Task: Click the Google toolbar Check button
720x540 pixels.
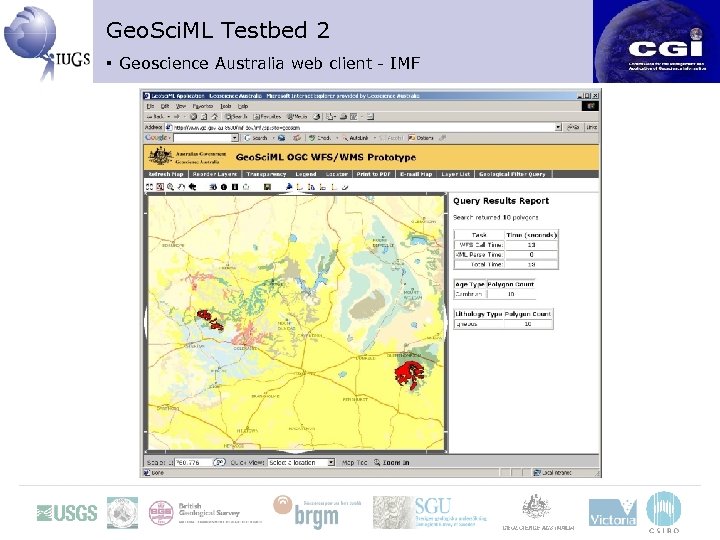Action: pyautogui.click(x=320, y=138)
